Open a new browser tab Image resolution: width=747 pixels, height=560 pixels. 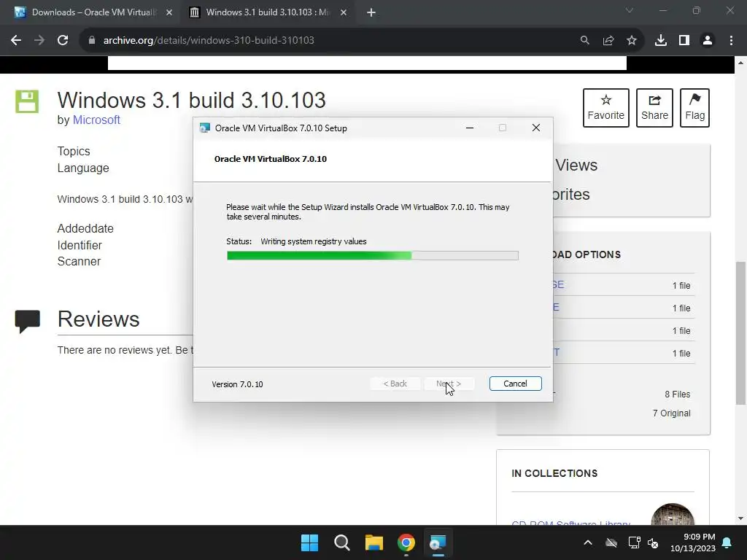pos(371,12)
